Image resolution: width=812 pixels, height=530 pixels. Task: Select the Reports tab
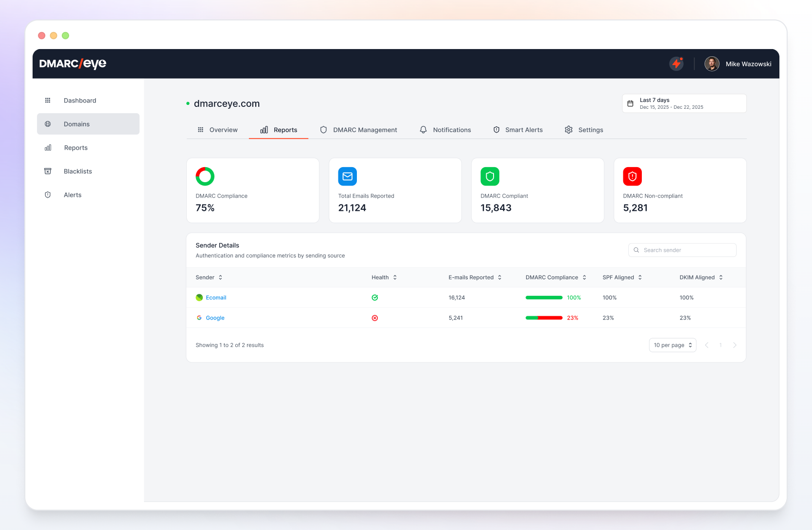[279, 130]
